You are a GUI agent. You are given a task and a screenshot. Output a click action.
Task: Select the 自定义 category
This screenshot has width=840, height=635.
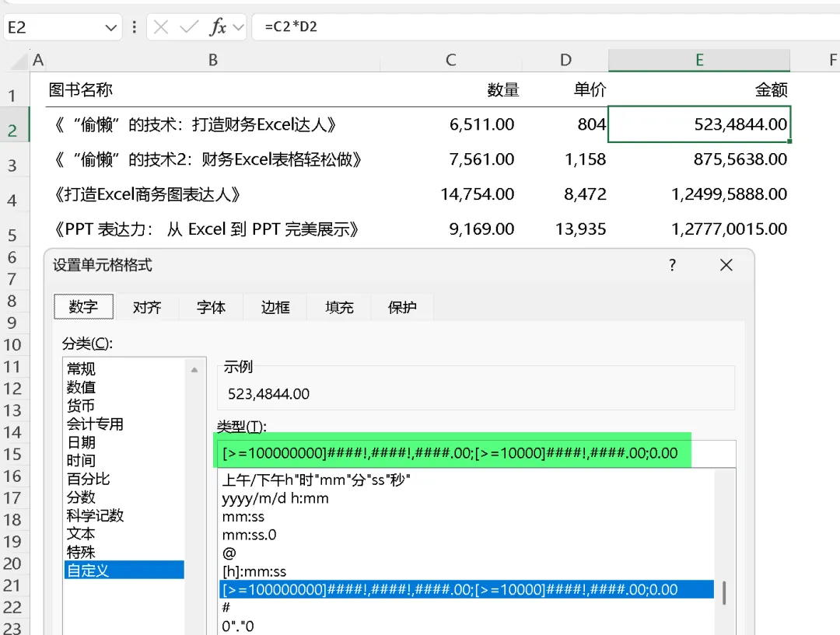(124, 570)
